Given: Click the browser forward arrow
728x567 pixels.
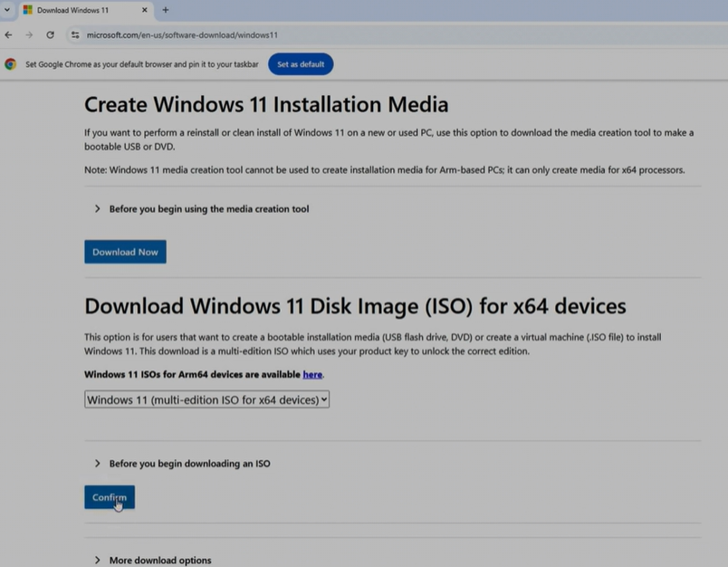Looking at the screenshot, I should pyautogui.click(x=29, y=34).
